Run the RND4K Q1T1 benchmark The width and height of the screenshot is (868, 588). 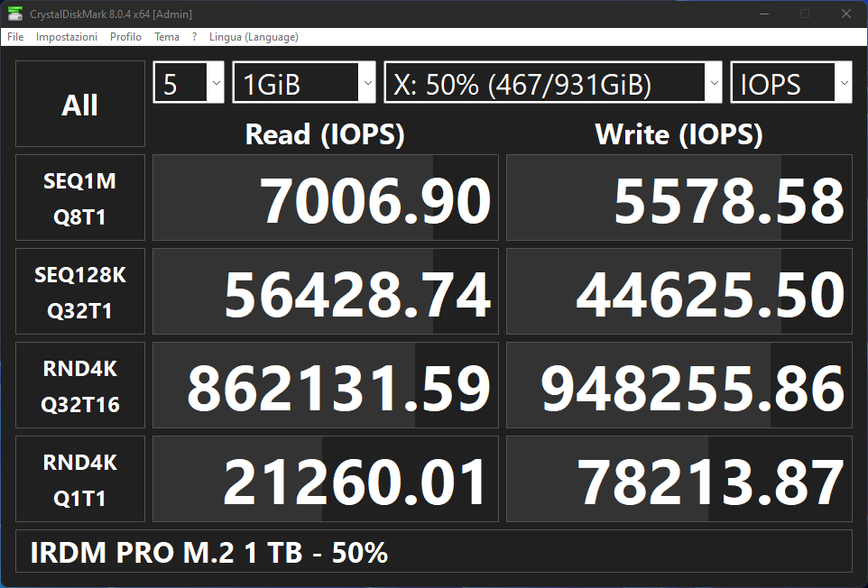click(x=80, y=479)
